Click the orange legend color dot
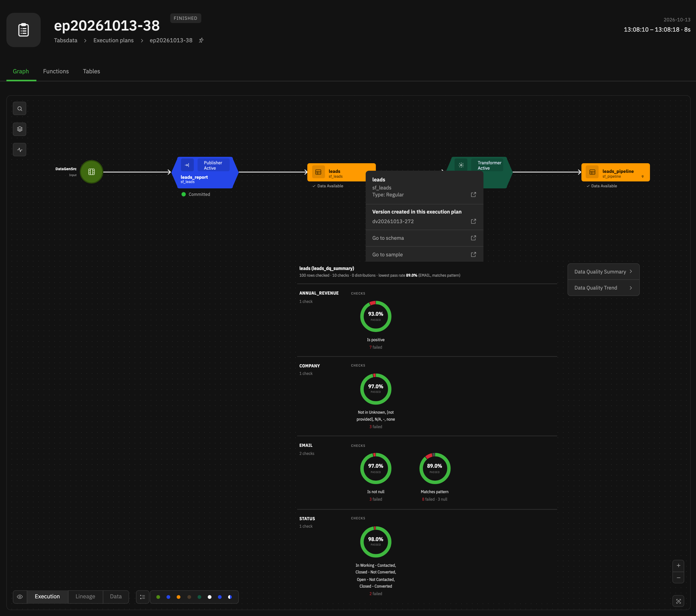 [179, 597]
